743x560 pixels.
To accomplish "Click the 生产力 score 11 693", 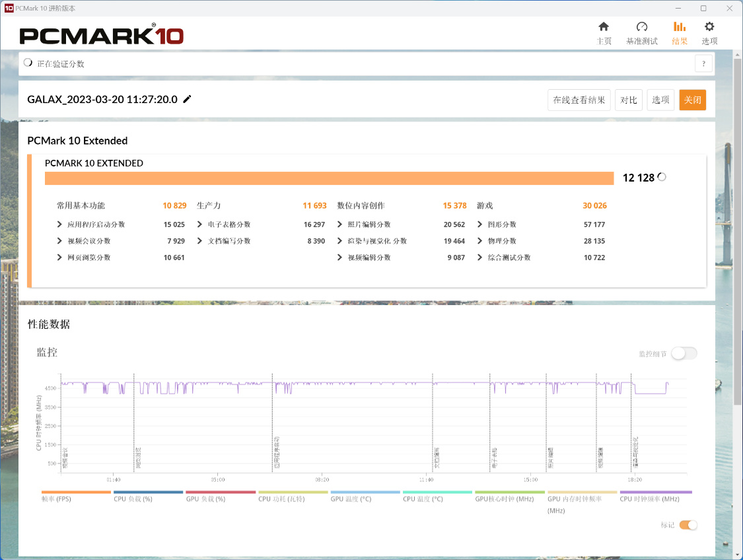I will coord(314,205).
